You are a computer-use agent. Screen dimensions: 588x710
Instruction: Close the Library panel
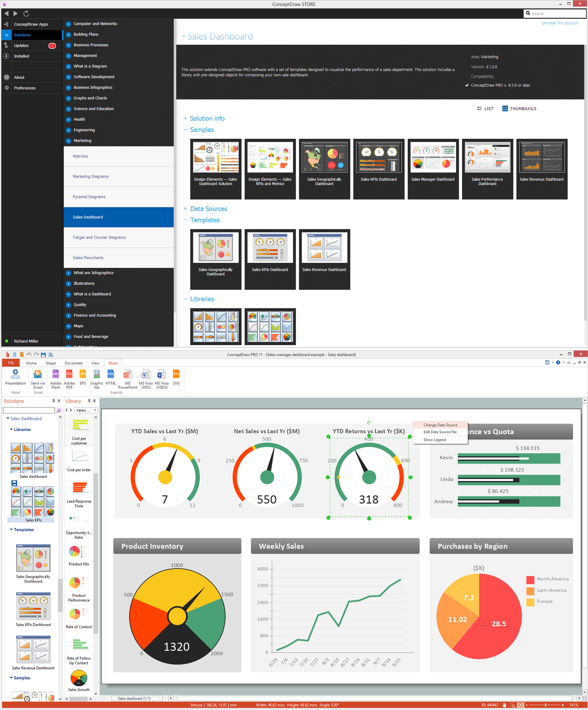tap(94, 401)
